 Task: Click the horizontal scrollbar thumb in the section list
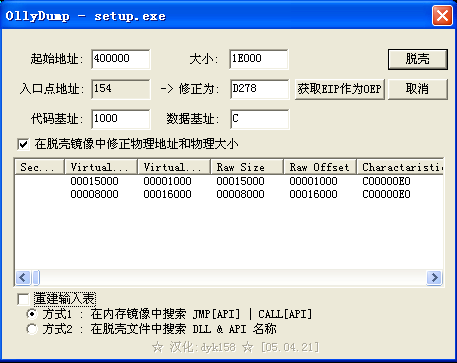(36, 277)
